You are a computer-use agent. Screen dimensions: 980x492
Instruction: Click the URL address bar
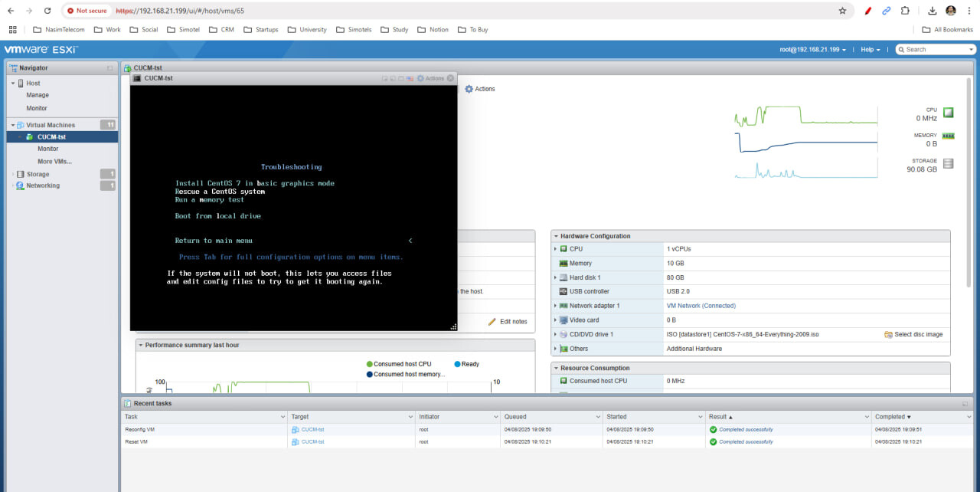pyautogui.click(x=459, y=11)
